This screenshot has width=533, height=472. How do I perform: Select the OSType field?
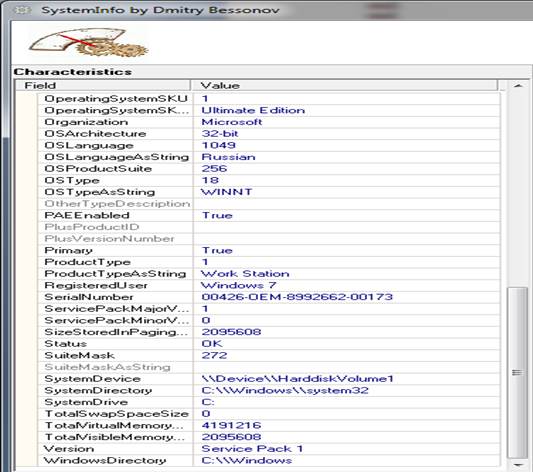[72, 180]
